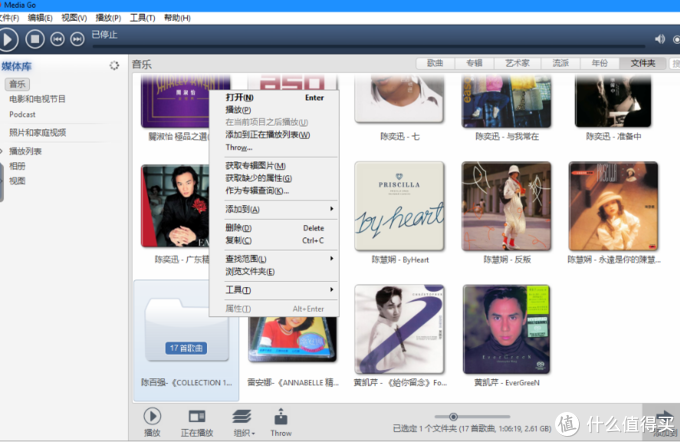Open the 视图(V) menu

click(x=74, y=18)
